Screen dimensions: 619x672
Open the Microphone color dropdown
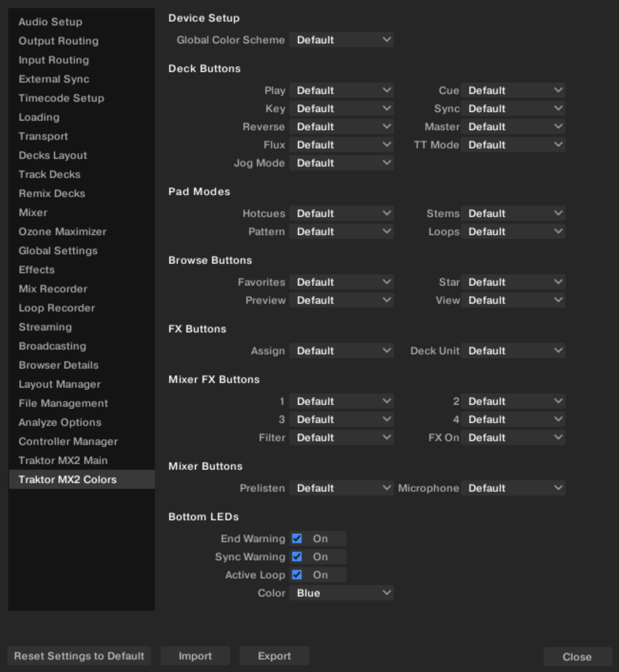[513, 488]
